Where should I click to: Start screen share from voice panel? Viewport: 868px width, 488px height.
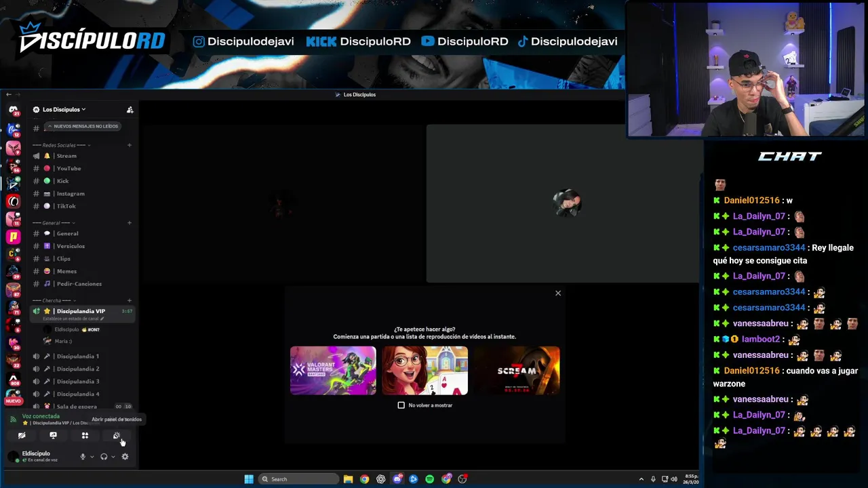click(53, 436)
